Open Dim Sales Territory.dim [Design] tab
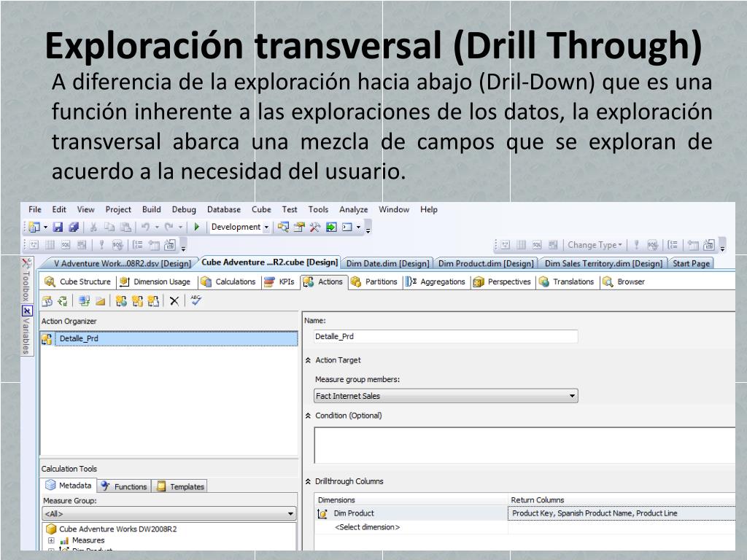 [603, 263]
